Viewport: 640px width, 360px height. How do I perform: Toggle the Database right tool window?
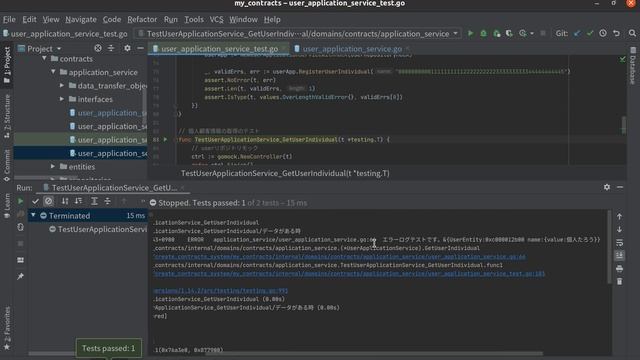[x=633, y=65]
